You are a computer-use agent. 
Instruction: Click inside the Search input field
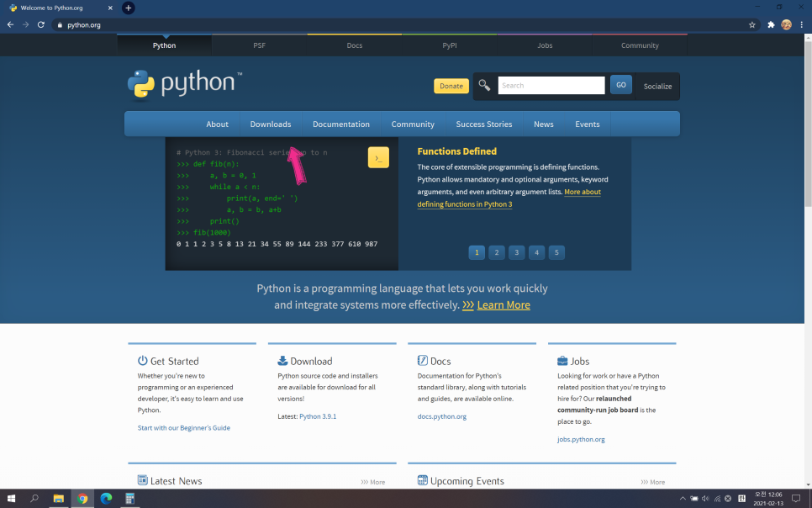(x=551, y=86)
